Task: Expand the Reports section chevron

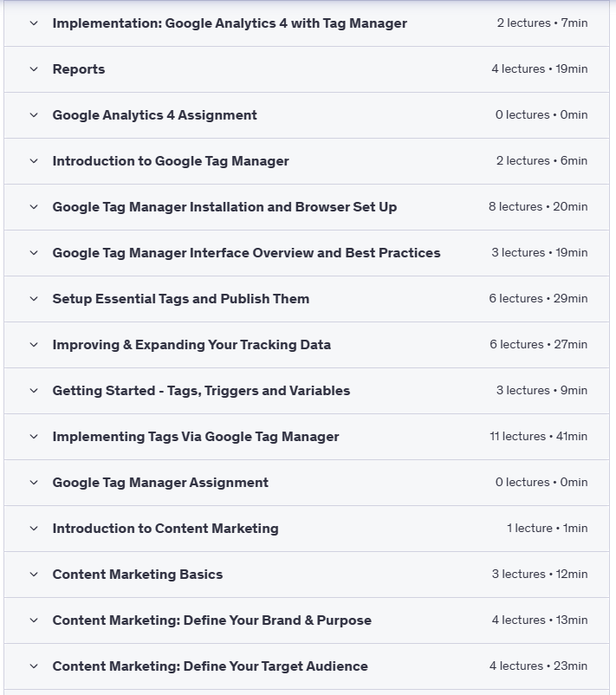Action: pyautogui.click(x=34, y=69)
